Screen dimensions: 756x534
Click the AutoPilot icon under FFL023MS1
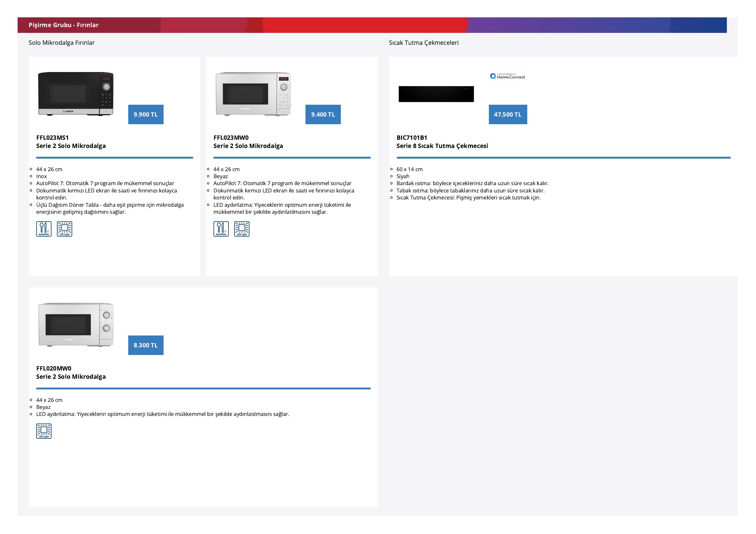(x=44, y=229)
